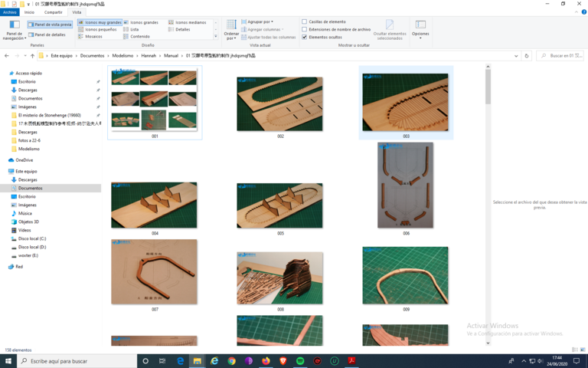Select Contenido layout
The image size is (588, 368).
point(136,37)
